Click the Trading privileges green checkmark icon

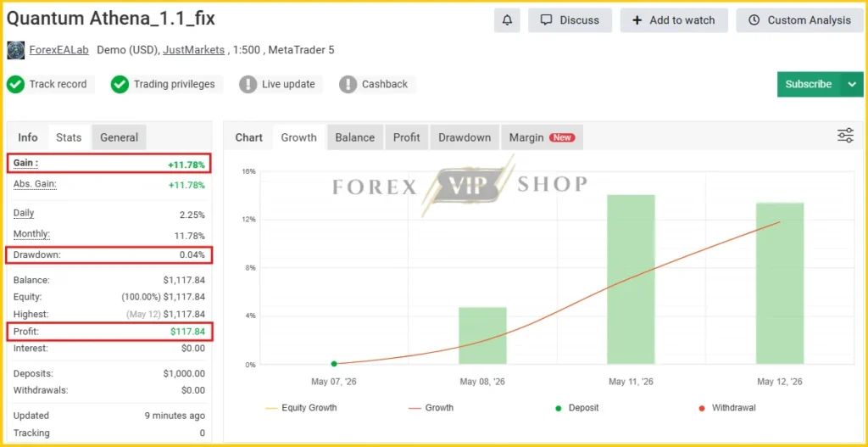pyautogui.click(x=120, y=85)
